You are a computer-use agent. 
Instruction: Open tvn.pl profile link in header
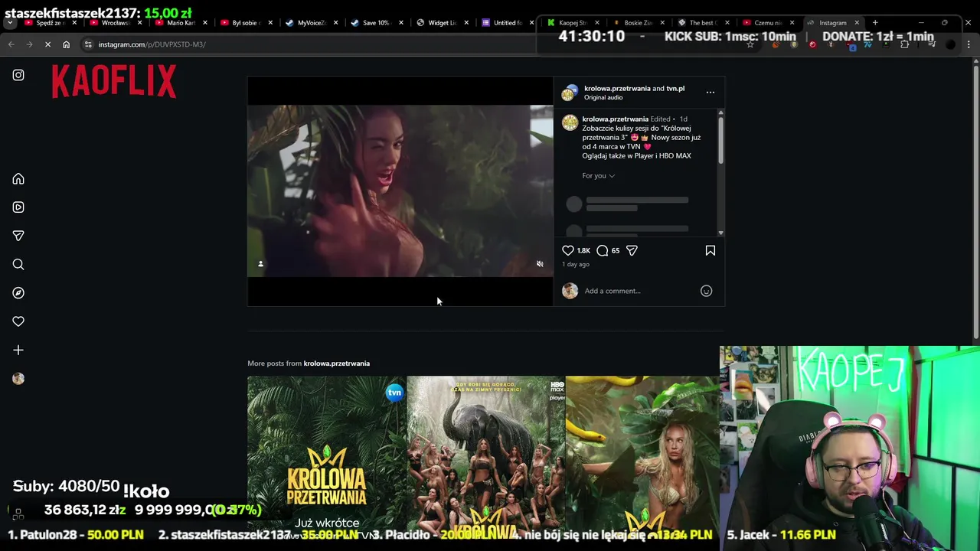click(675, 88)
